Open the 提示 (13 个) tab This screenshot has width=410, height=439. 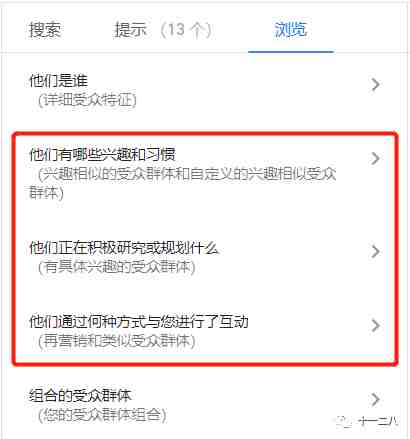coord(163,30)
